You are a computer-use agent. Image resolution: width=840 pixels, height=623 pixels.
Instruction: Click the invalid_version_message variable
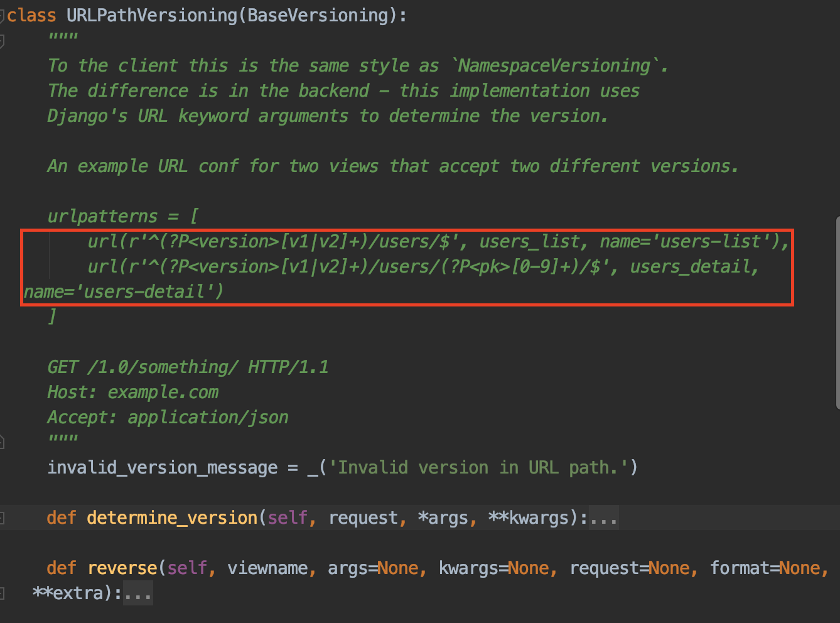click(163, 468)
